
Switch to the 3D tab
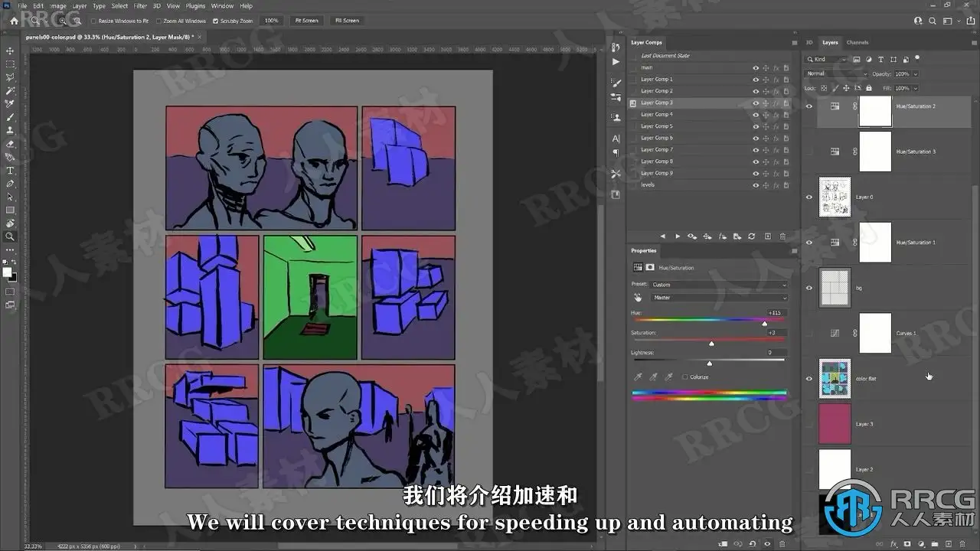809,42
